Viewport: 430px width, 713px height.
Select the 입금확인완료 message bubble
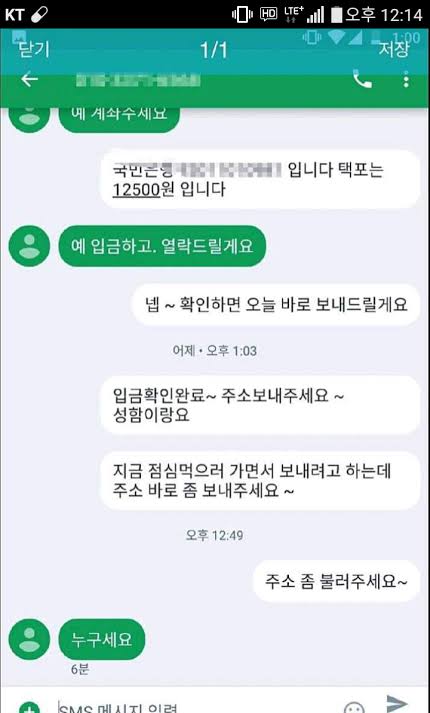coord(260,406)
